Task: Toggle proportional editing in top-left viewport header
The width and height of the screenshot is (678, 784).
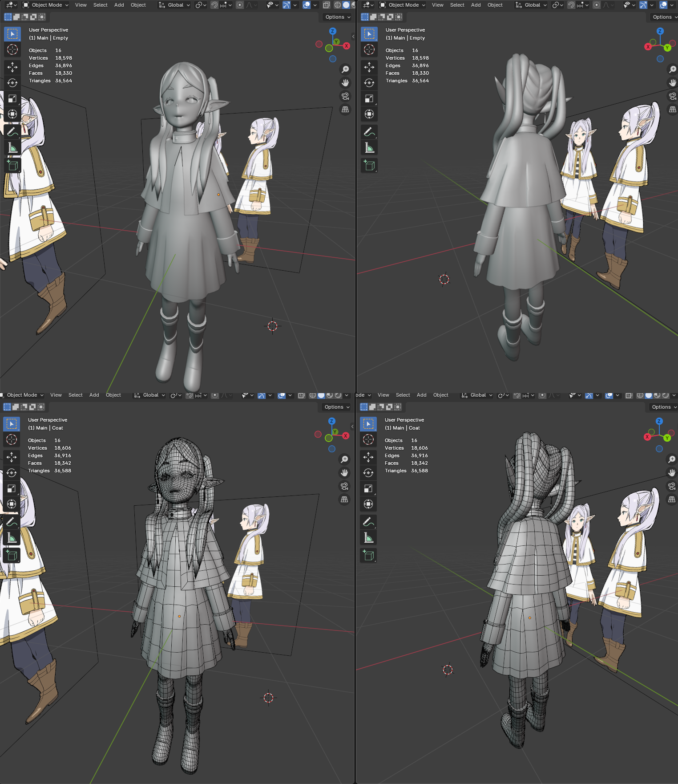Action: [x=240, y=5]
